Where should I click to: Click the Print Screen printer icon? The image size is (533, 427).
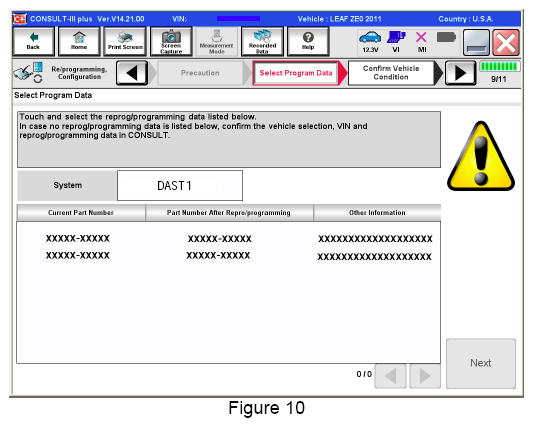pyautogui.click(x=125, y=41)
